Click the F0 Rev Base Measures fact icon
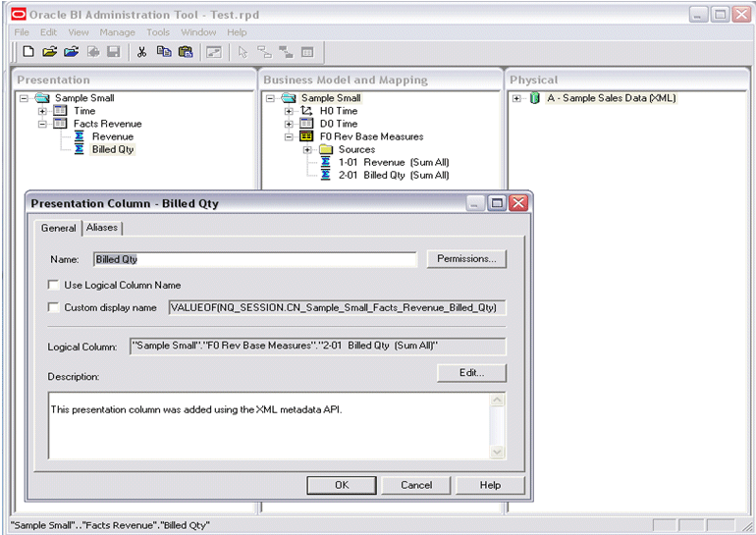 click(x=306, y=136)
